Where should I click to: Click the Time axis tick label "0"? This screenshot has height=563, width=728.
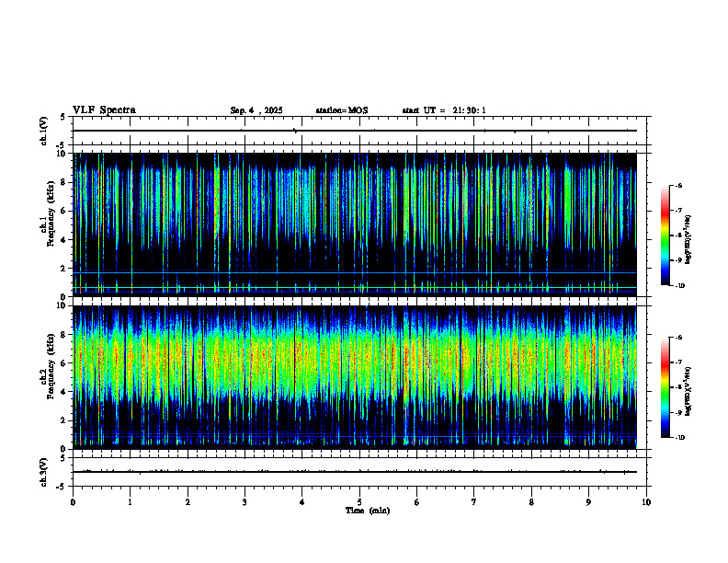[x=73, y=502]
